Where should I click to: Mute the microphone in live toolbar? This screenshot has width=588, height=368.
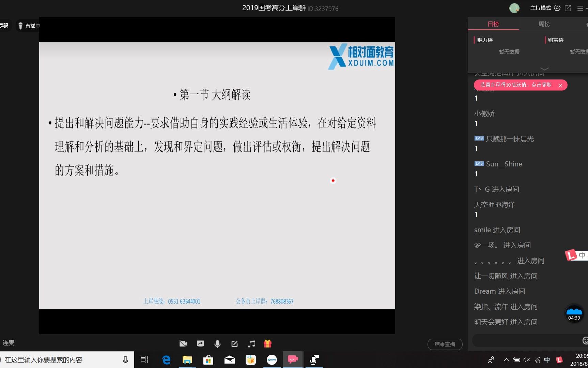click(217, 344)
